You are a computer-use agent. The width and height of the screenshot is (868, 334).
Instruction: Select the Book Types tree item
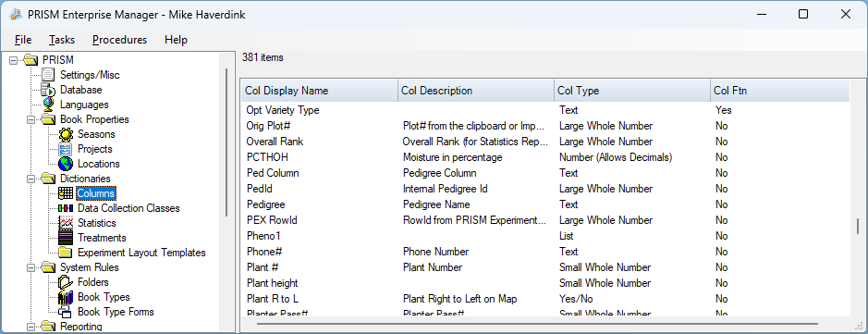pos(104,297)
